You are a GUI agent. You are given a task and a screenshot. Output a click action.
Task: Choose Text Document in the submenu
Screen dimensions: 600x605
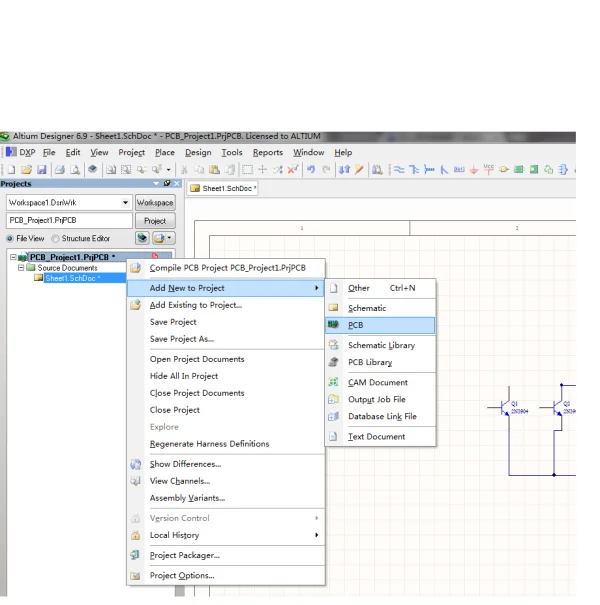[x=380, y=437]
